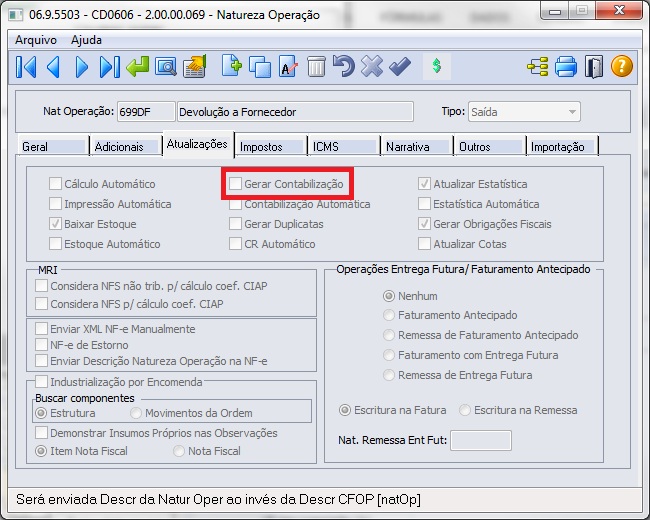
Task: Toggle Cálculo Automático checkbox
Action: pos(55,184)
